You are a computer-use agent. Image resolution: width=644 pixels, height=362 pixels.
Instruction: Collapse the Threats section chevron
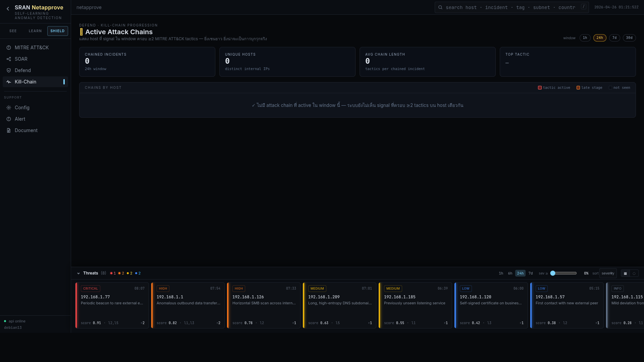click(x=78, y=273)
